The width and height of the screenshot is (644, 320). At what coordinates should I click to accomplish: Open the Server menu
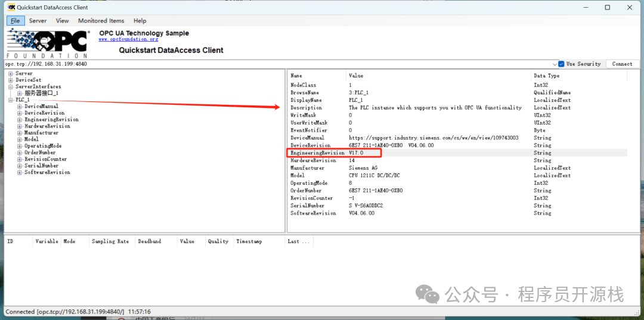coord(38,20)
